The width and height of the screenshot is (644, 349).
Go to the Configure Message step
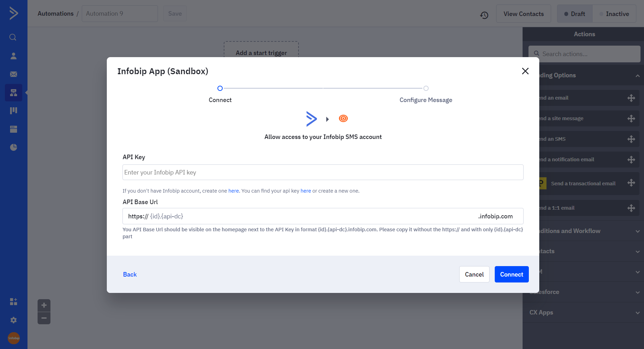pos(426,88)
